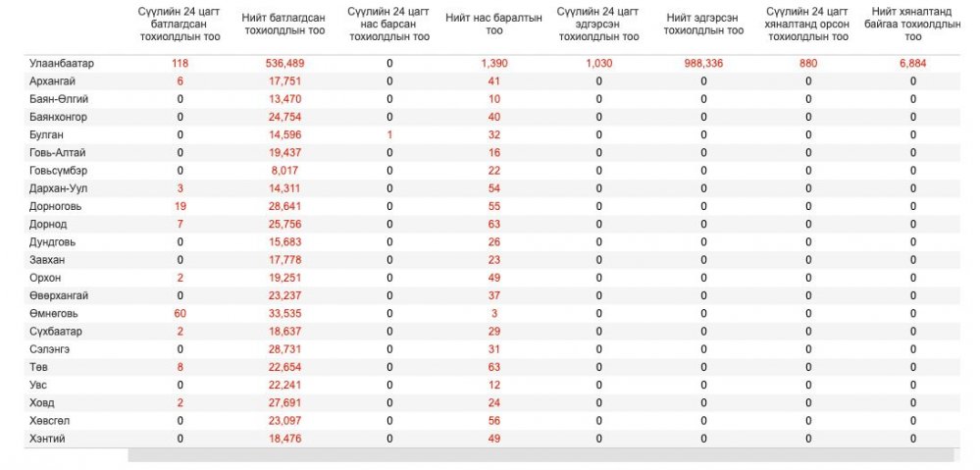Click Улаанбаатар total recovered 988,336
Viewport: 980px width, 470px height.
[x=703, y=63]
